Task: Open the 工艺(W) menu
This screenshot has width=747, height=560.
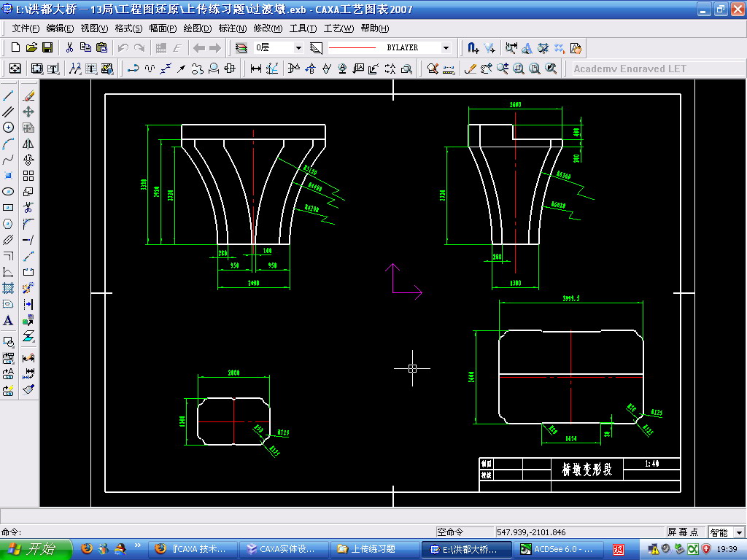Action: (338, 28)
